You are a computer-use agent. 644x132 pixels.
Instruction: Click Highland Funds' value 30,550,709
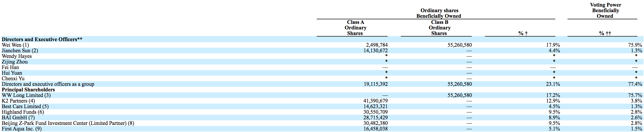coord(375,112)
